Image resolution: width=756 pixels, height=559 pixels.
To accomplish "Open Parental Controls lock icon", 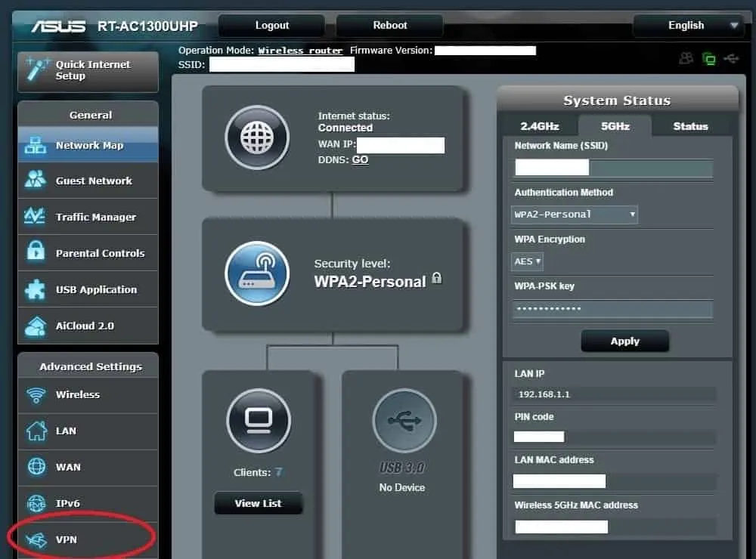I will 36,251.
